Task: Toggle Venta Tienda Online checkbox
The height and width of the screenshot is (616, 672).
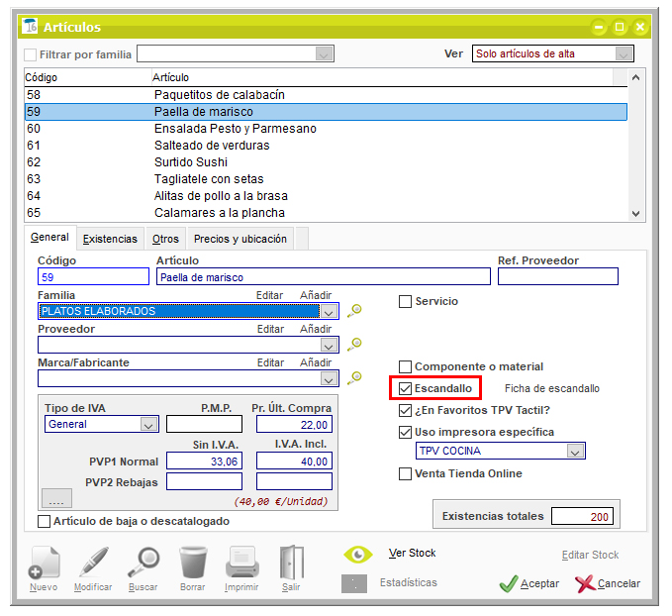Action: (405, 473)
